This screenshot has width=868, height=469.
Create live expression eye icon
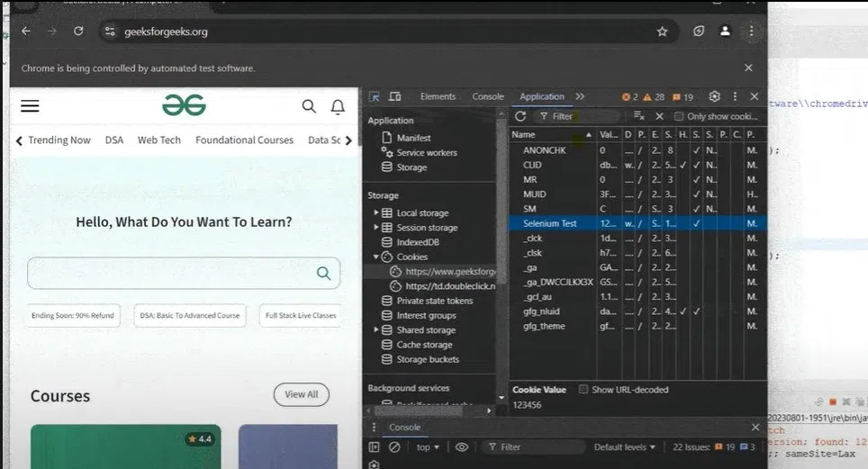pos(462,446)
